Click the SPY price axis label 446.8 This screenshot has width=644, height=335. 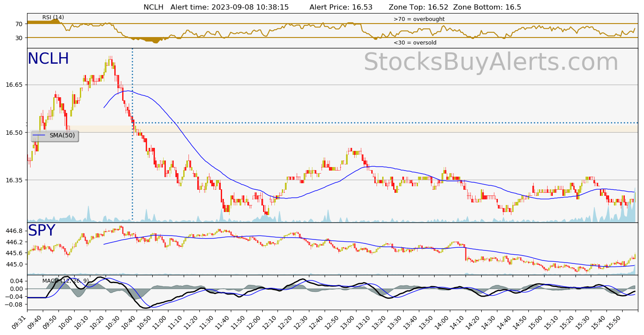[14, 231]
